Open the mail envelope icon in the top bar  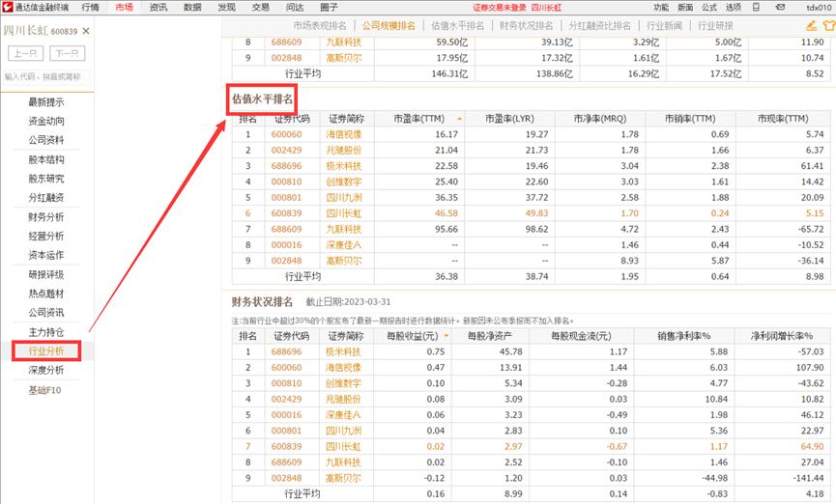[780, 8]
